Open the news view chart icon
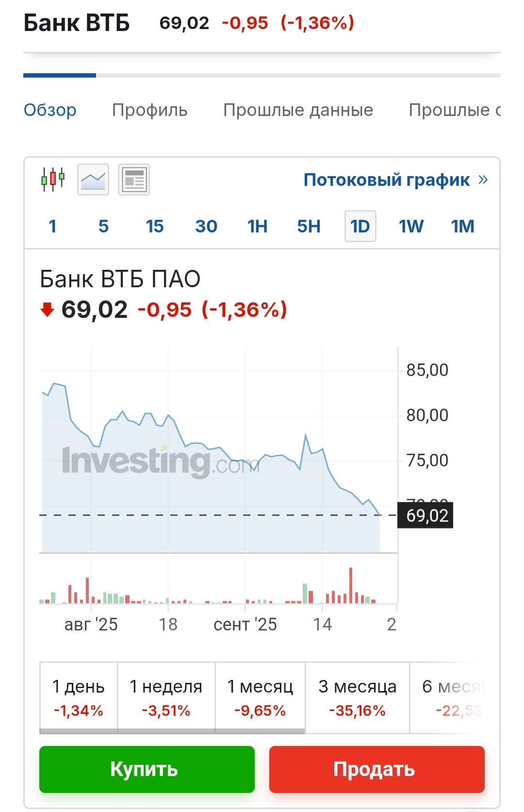Screen dimensions: 524x812 point(134,180)
